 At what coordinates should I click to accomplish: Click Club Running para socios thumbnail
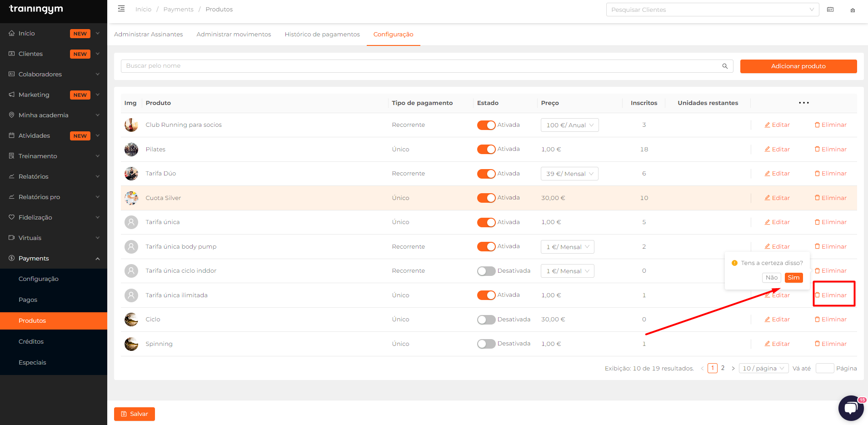(x=131, y=125)
